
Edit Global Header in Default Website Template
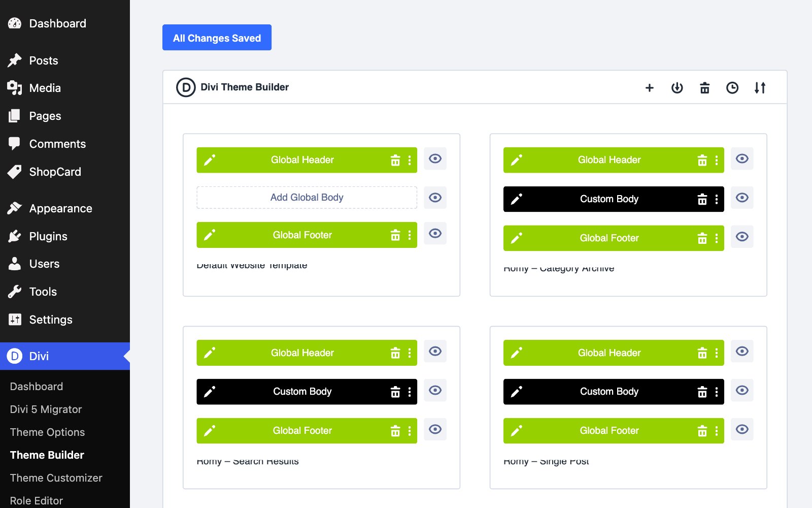click(210, 161)
